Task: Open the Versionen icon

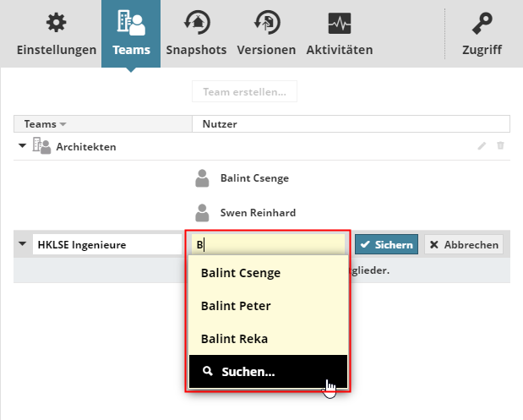Action: (266, 24)
